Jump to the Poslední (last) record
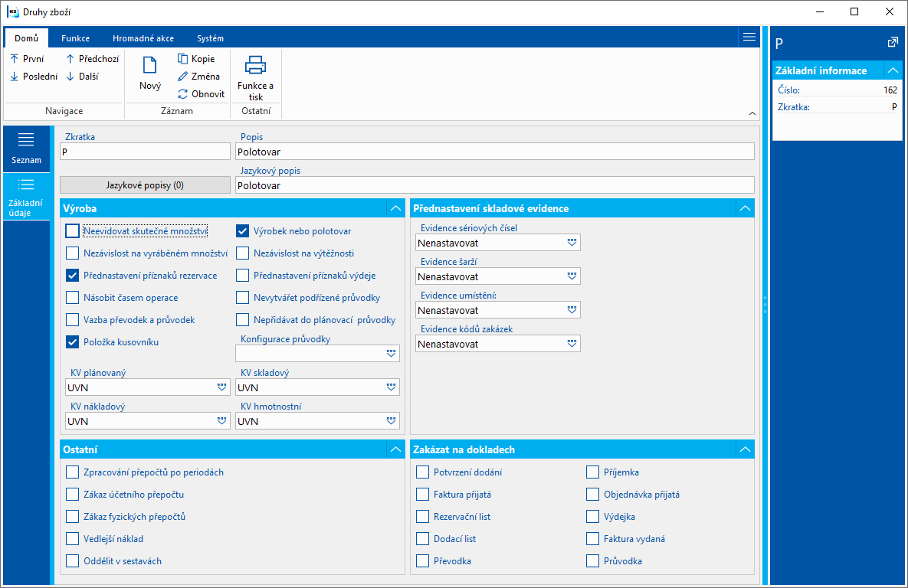The image size is (908, 588). pyautogui.click(x=34, y=77)
